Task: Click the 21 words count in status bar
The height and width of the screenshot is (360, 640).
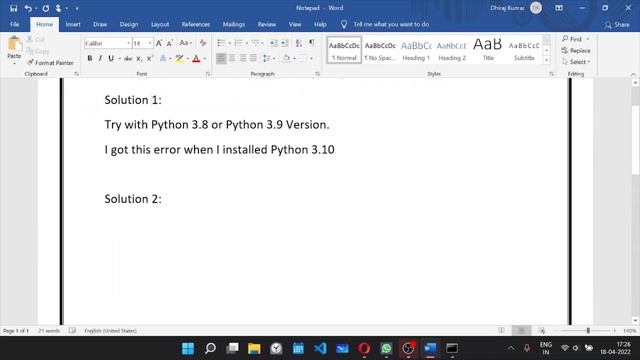Action: point(49,331)
